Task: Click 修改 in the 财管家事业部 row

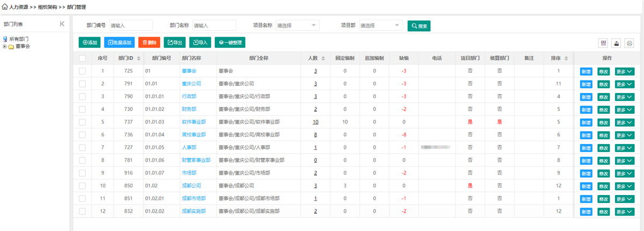Action: point(603,161)
